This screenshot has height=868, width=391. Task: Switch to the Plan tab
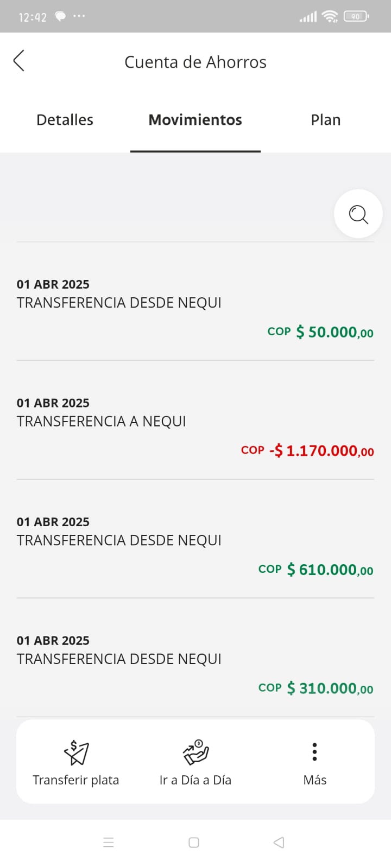pos(325,120)
